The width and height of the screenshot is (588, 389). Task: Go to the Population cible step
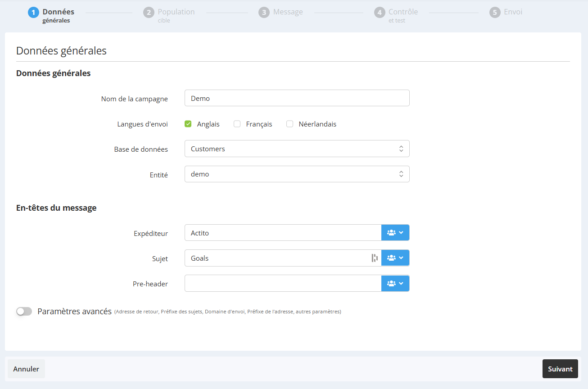pyautogui.click(x=176, y=15)
